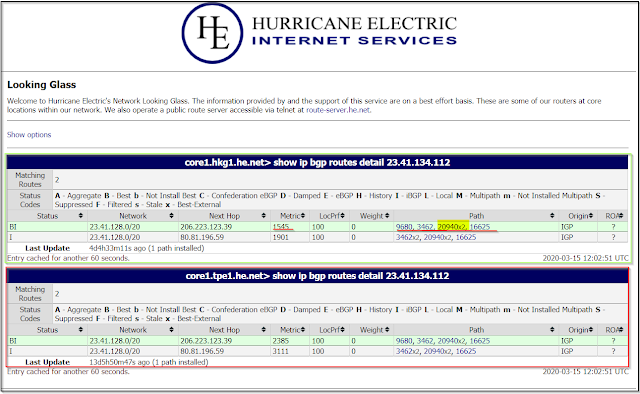Sort hkg1 table by Path column
640x394 pixels.
click(476, 216)
